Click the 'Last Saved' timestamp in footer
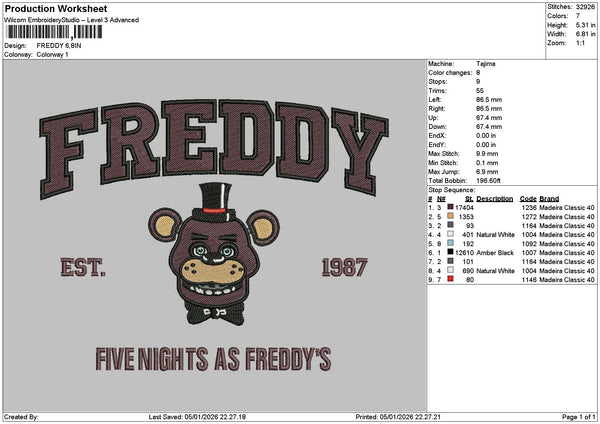 click(197, 417)
